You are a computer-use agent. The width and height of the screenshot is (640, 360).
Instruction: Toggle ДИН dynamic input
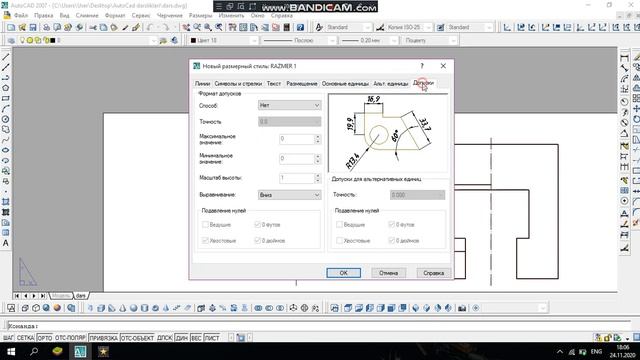point(182,338)
